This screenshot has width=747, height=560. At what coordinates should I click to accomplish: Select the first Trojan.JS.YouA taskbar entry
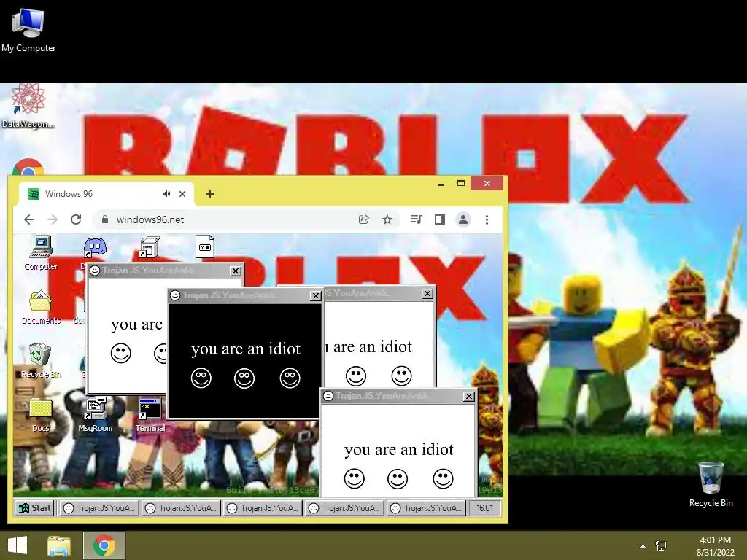pos(100,508)
